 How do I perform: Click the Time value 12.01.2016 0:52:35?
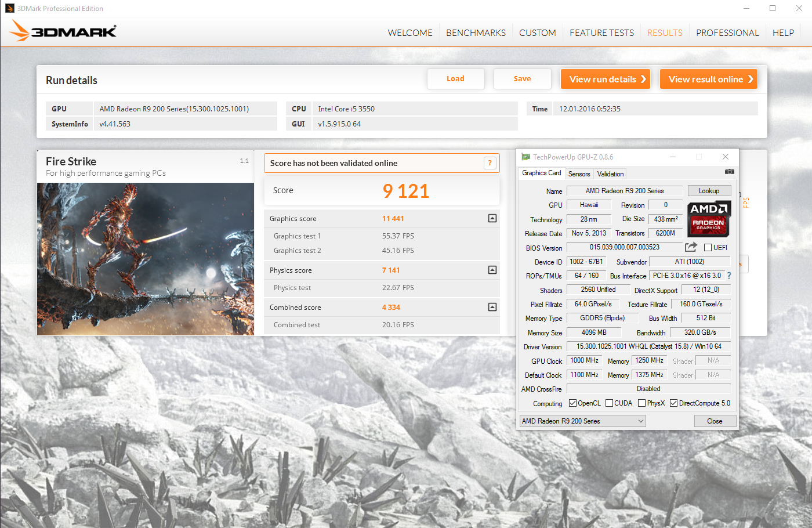590,109
